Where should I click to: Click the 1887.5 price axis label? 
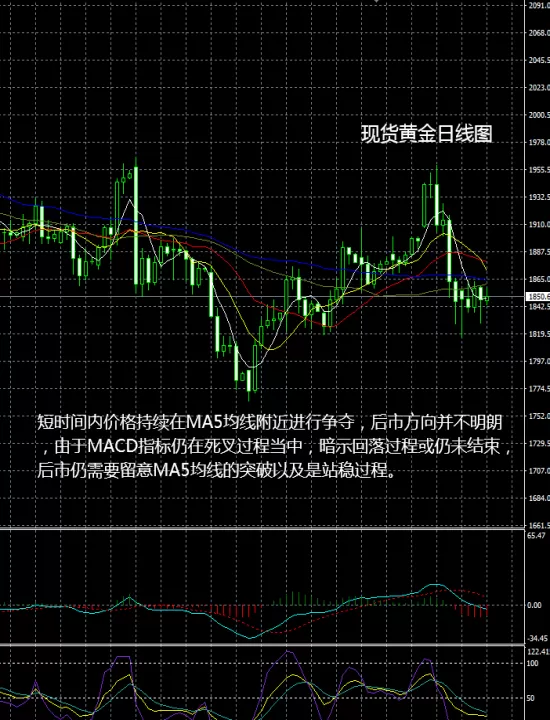(539, 252)
